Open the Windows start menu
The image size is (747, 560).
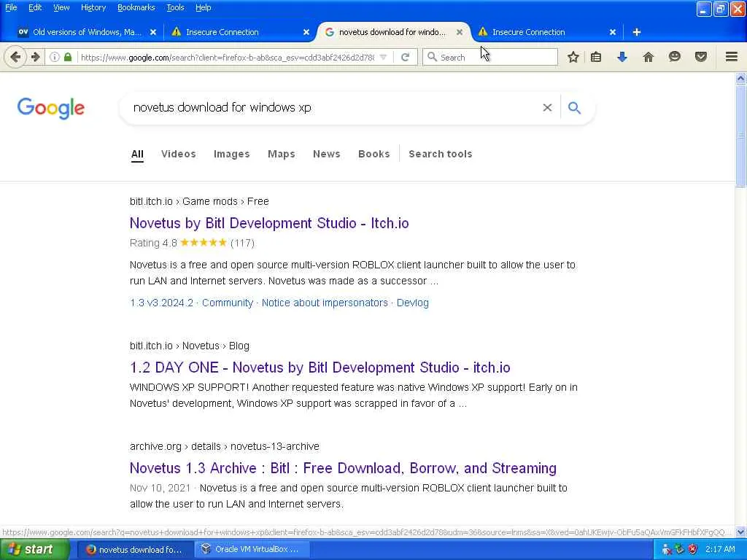point(35,549)
